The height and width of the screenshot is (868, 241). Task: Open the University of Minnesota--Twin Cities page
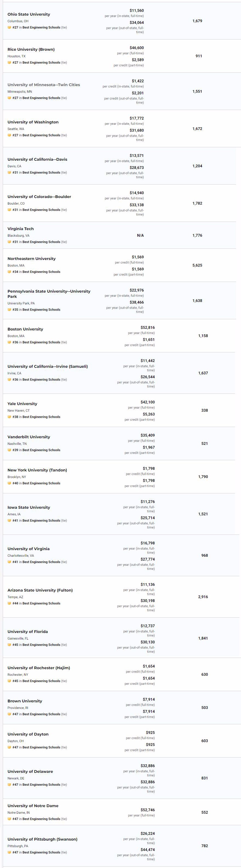coord(44,85)
